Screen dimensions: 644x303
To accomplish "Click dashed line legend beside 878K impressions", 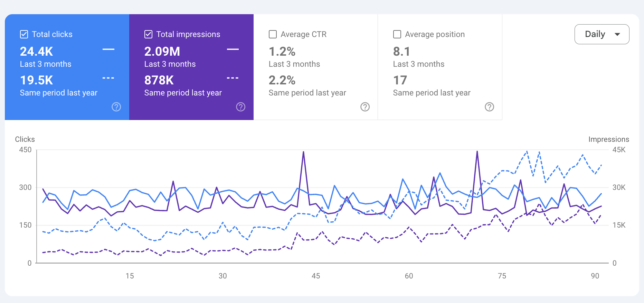I will click(233, 78).
